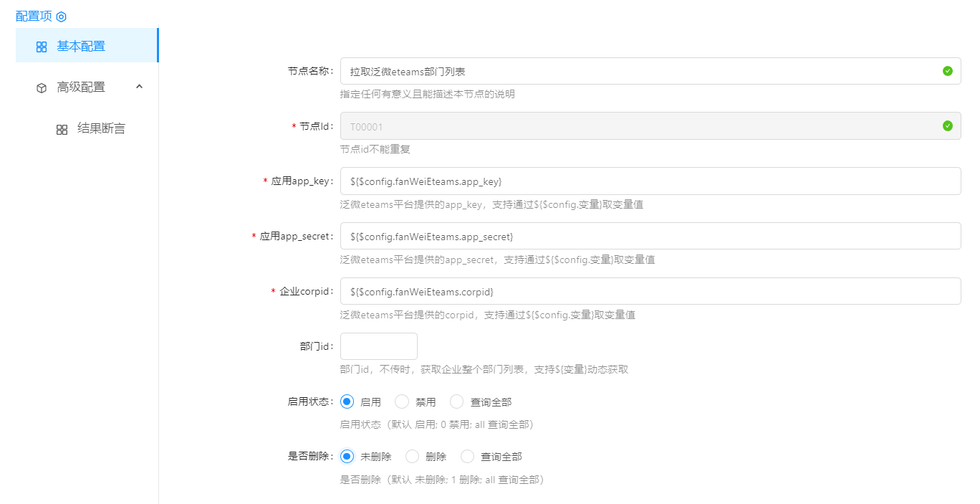Choose 查询全部 under 启用状态
The width and height of the screenshot is (980, 504).
pos(457,401)
